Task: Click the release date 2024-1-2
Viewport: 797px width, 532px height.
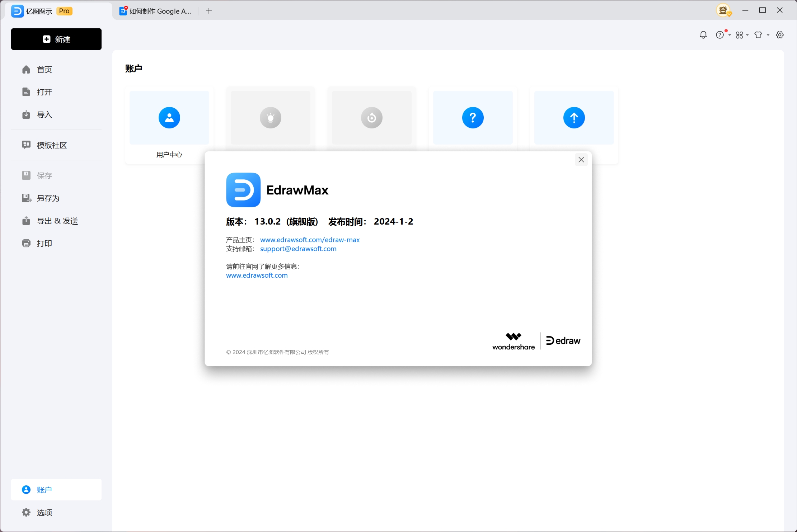Action: [394, 221]
